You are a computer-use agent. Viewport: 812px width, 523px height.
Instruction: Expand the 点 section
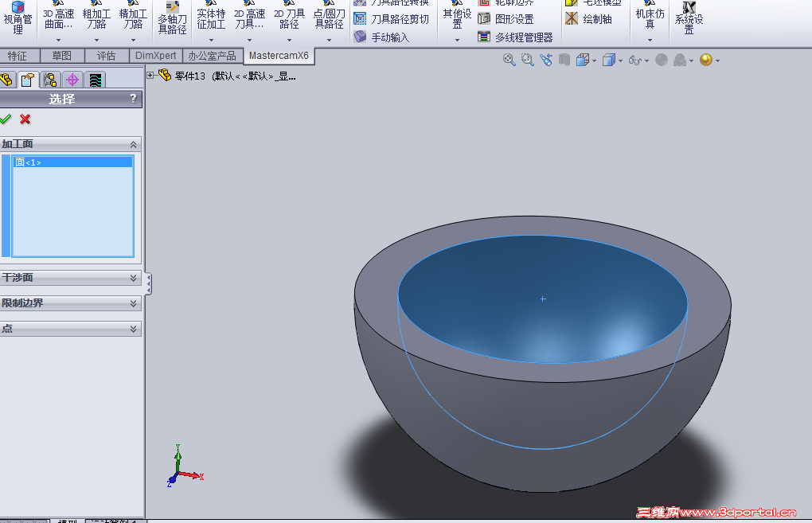pos(133,329)
